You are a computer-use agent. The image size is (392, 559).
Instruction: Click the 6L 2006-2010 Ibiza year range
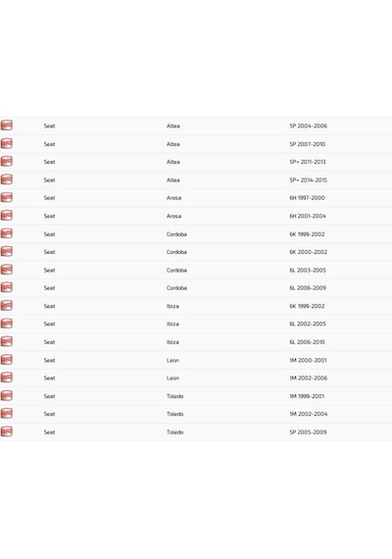click(307, 342)
